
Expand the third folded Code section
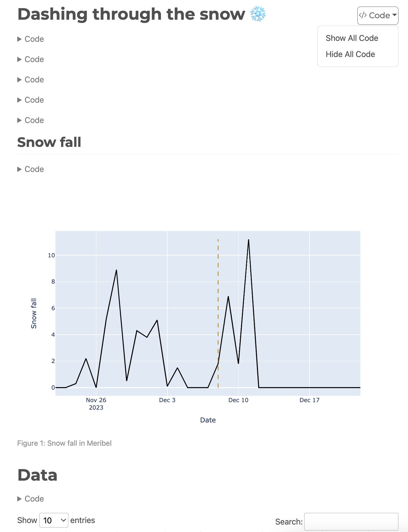point(31,80)
